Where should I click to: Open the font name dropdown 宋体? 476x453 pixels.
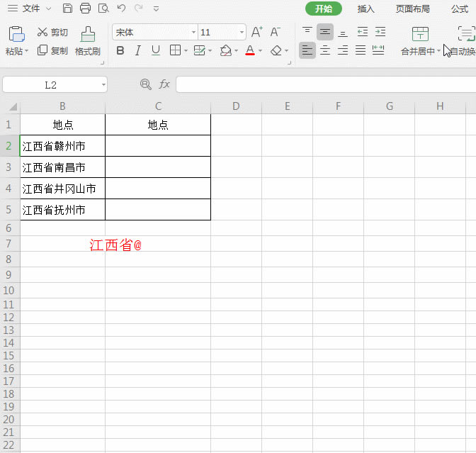click(x=193, y=32)
